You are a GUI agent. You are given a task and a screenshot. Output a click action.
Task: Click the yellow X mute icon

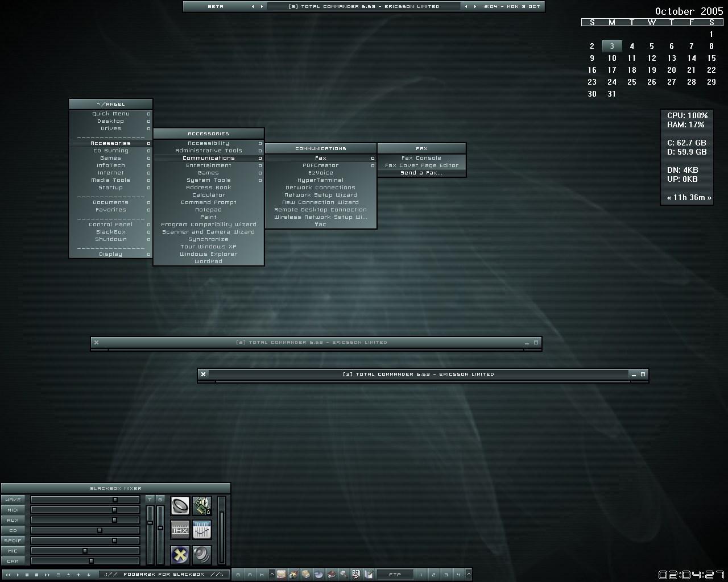180,555
